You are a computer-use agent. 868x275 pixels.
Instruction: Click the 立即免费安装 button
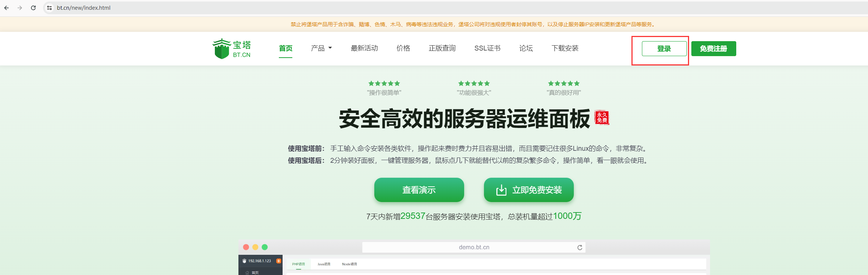(529, 190)
